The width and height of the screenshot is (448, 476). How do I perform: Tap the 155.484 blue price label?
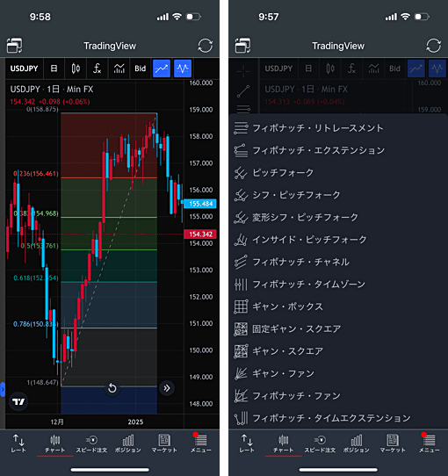200,204
